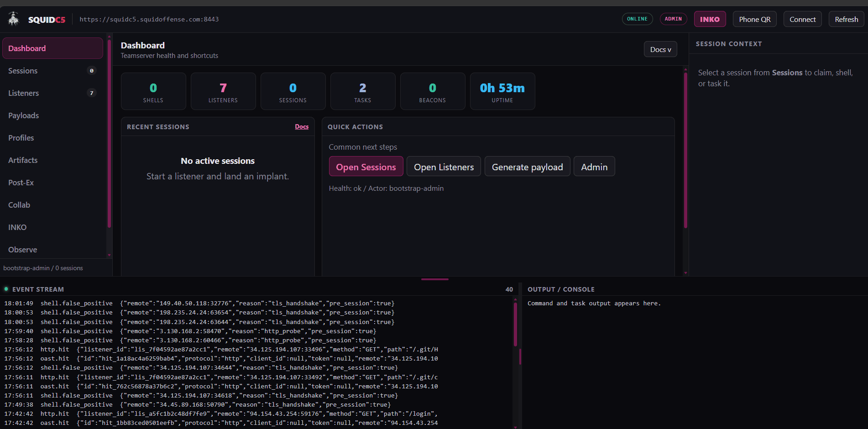Click the pink bottom panel resize handle
This screenshot has height=429, width=868.
(435, 279)
